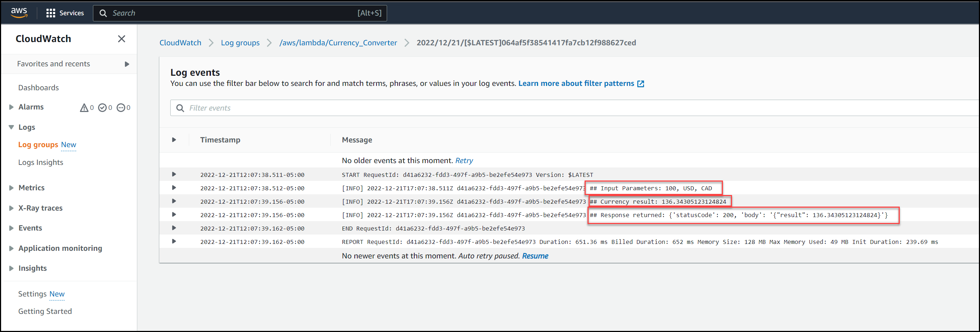Image resolution: width=980 pixels, height=332 pixels.
Task: Open the Logs Insights page
Action: point(40,162)
